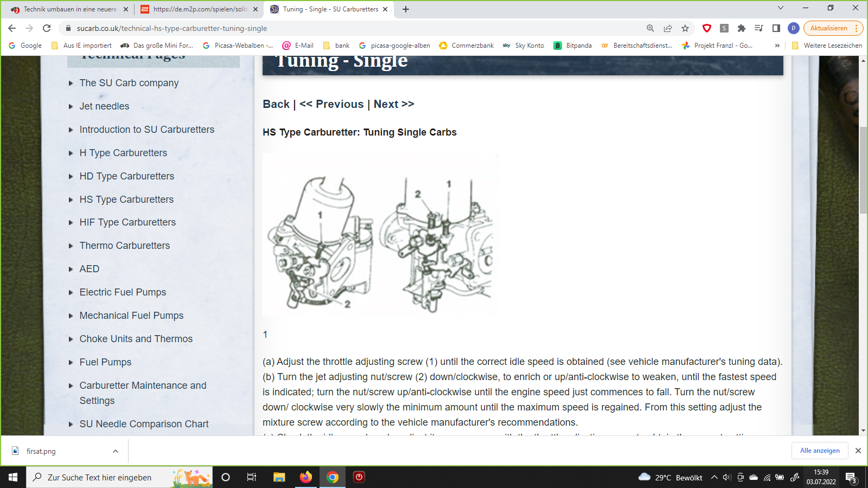Click the address bar URL field

[353, 28]
